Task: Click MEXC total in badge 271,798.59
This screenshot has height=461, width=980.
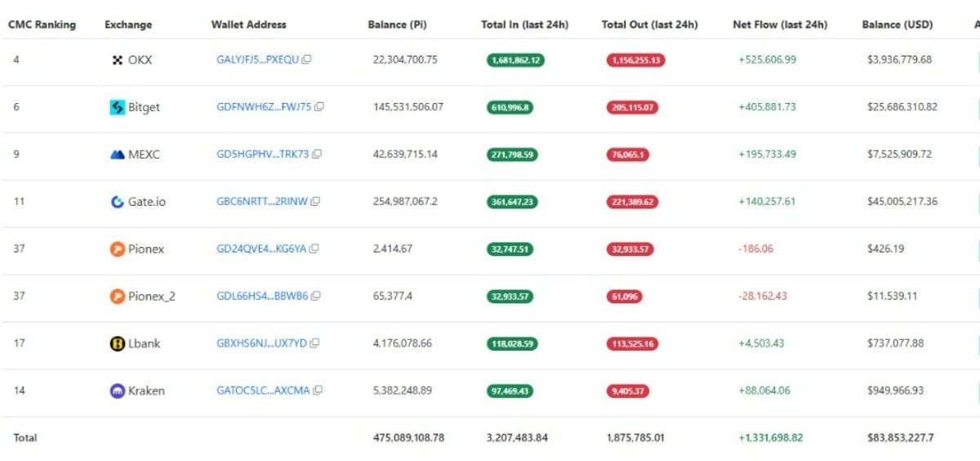Action: coord(513,154)
